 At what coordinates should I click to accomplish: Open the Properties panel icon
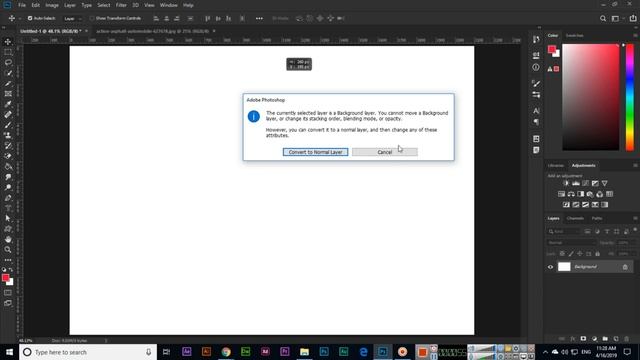click(x=536, y=55)
